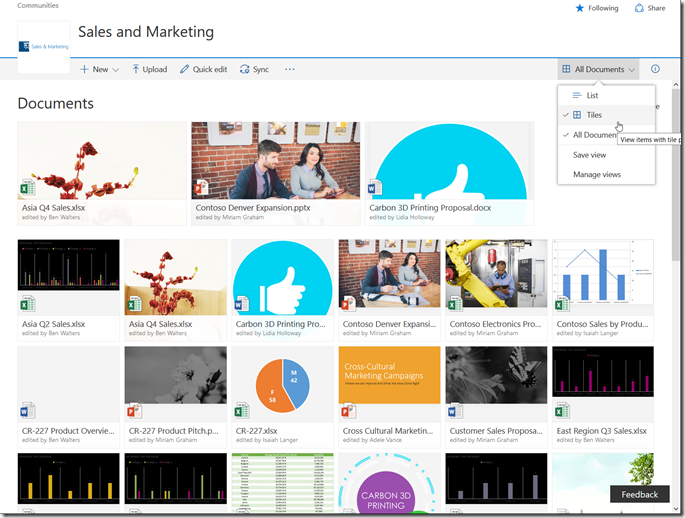Click the Sales & Marketing site logo
Viewport: 685px width, 518px height.
click(44, 46)
